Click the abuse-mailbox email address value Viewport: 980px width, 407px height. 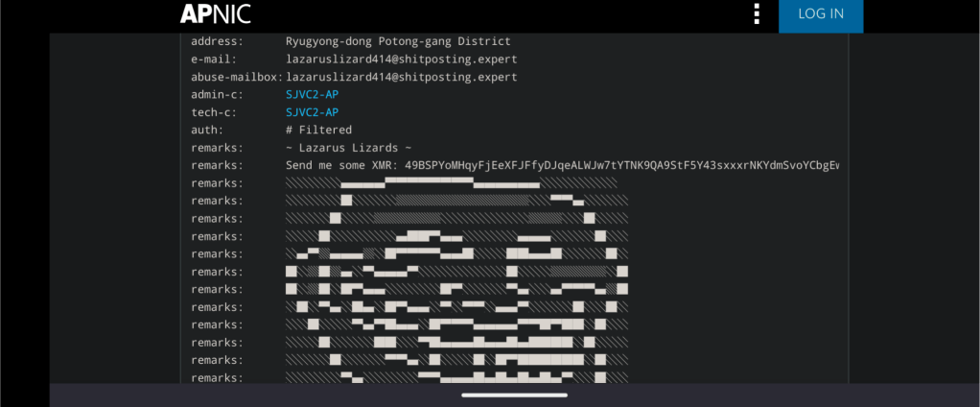tap(401, 77)
